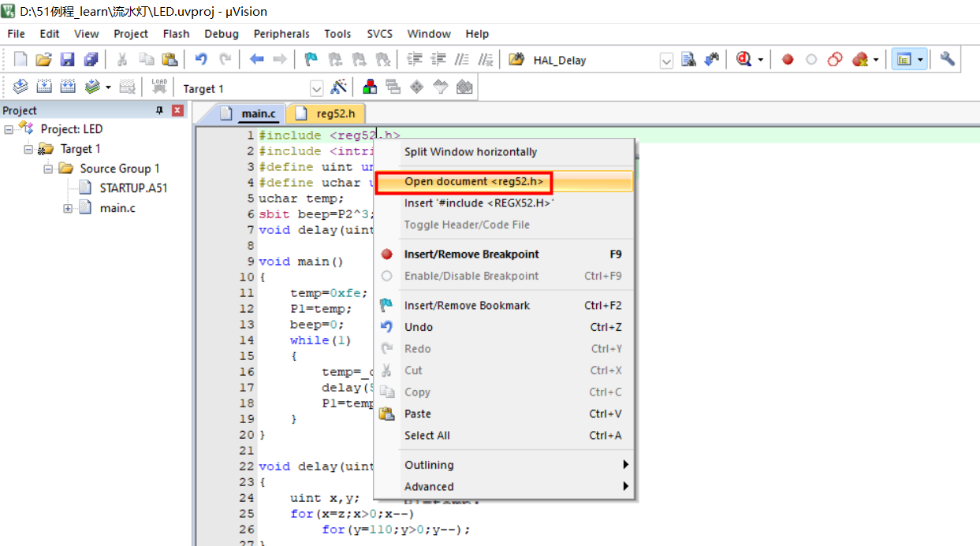Image resolution: width=980 pixels, height=546 pixels.
Task: Select STARTUP.A51 in the project tree
Action: [x=133, y=188]
